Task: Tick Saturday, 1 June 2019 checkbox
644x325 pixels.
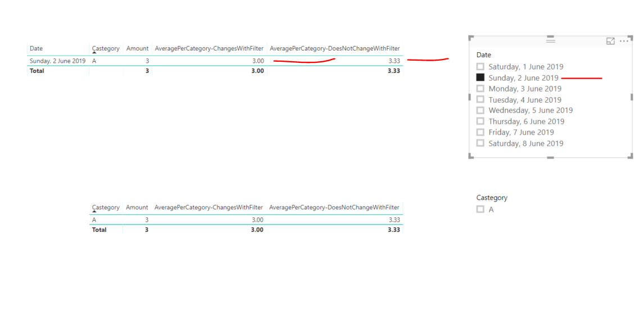Action: tap(480, 66)
